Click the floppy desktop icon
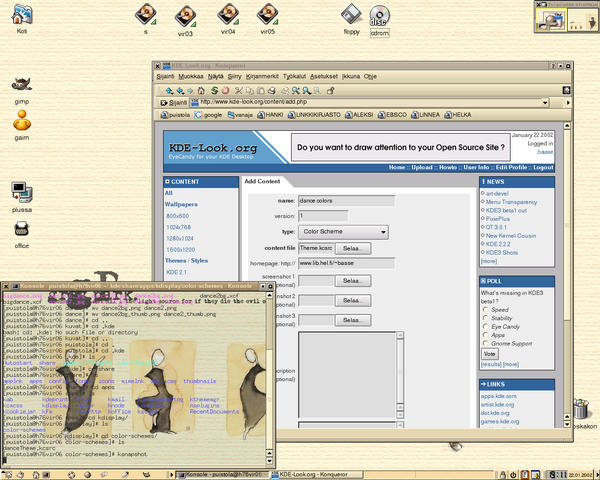Viewport: 600px width, 480px height. (351, 19)
